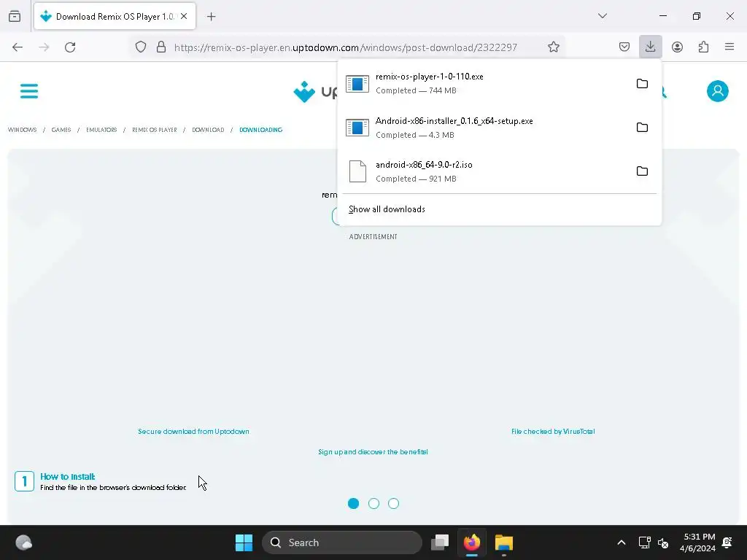747x560 pixels.
Task: Open tracking protection shield icon
Action: click(141, 47)
